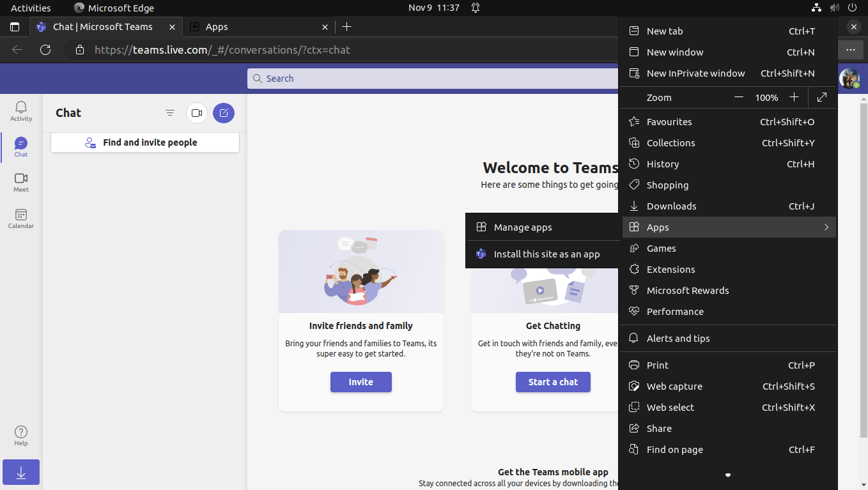Open the Activity panel in Teams

click(20, 111)
